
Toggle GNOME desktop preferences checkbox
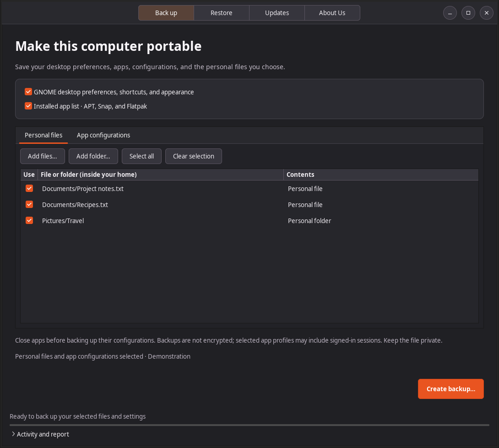click(28, 92)
